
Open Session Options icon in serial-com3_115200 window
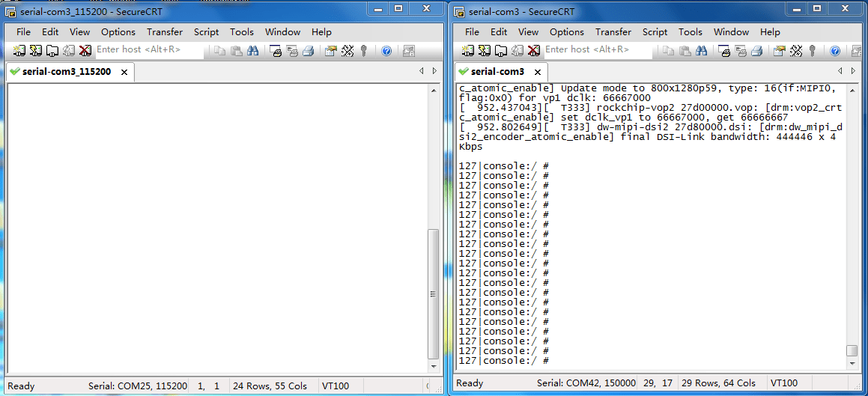(330, 51)
